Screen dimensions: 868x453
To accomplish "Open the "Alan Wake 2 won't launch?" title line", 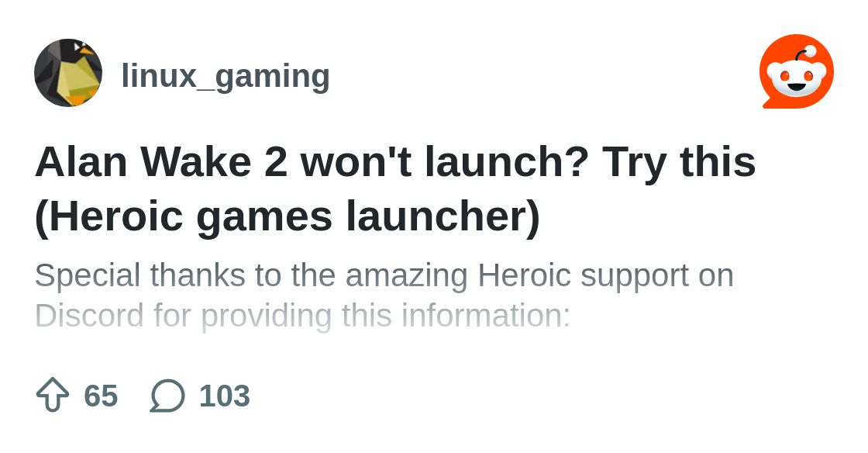I will [395, 162].
